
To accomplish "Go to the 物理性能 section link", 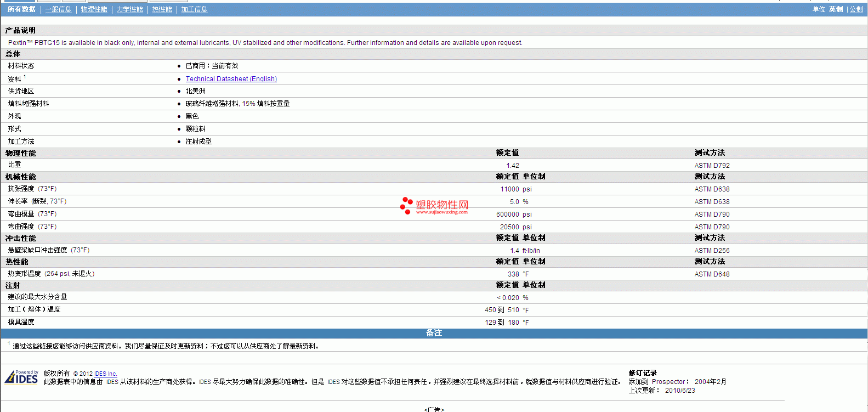I will click(x=94, y=9).
